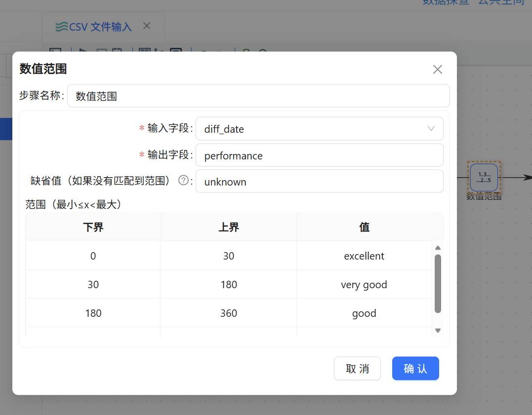Select the very good value cell

tap(364, 284)
